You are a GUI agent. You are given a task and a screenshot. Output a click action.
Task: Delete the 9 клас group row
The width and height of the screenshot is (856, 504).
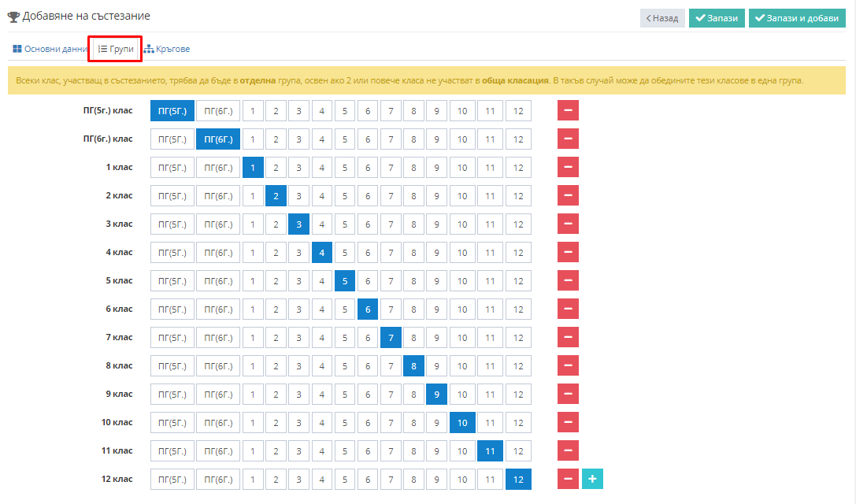[x=567, y=394]
